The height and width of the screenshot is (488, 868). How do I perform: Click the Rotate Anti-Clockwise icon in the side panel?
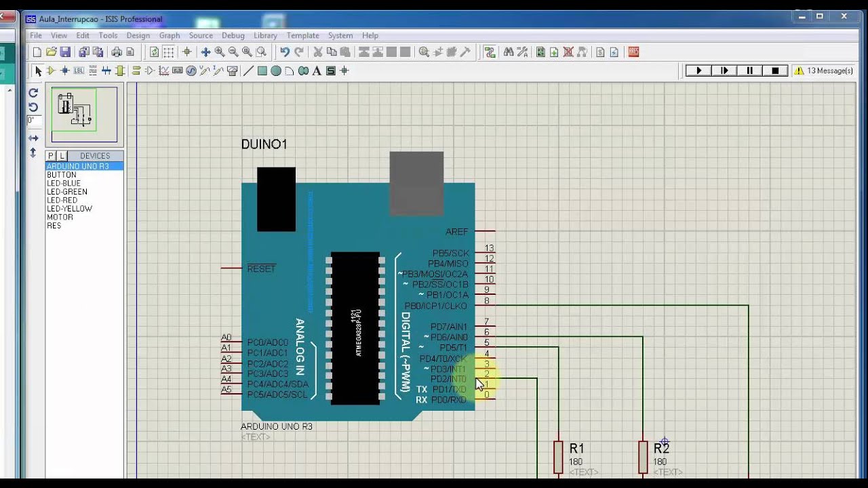[33, 107]
